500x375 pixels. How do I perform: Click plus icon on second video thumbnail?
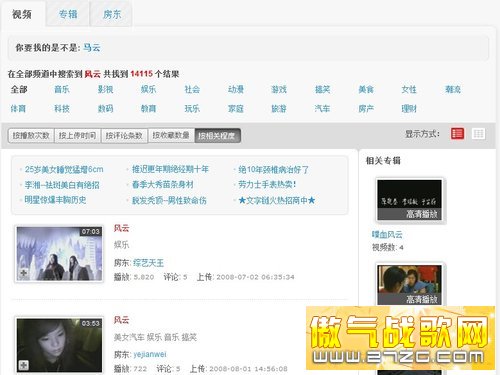click(x=23, y=365)
